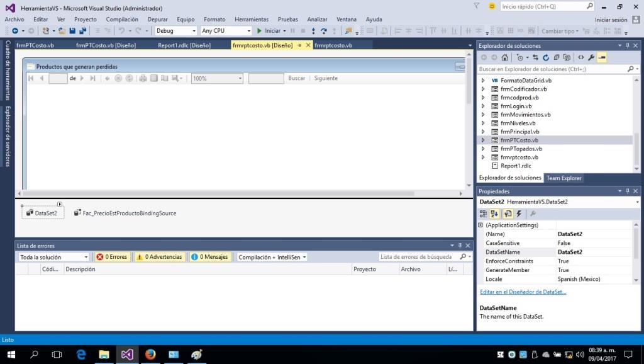Image resolution: width=644 pixels, height=364 pixels.
Task: Toggle Categorized view in Propiedades panel
Action: pos(484,214)
